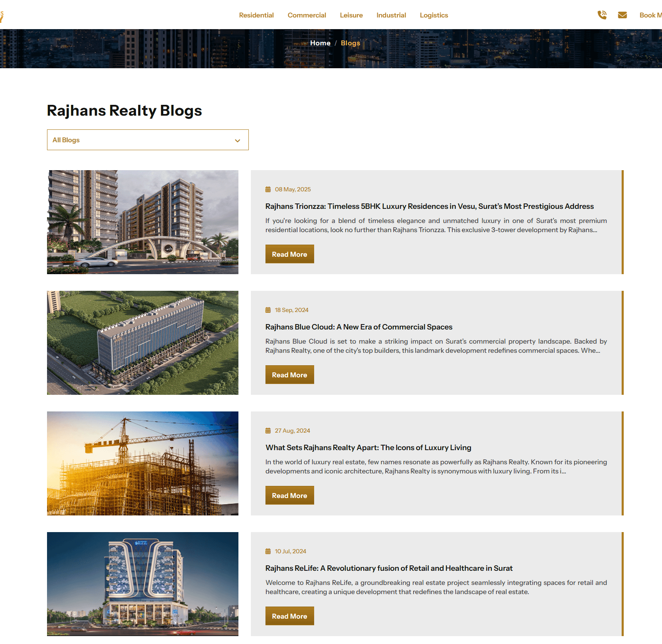This screenshot has width=662, height=644.
Task: Click Read More for Rajhans ReLife post
Action: pyautogui.click(x=290, y=616)
